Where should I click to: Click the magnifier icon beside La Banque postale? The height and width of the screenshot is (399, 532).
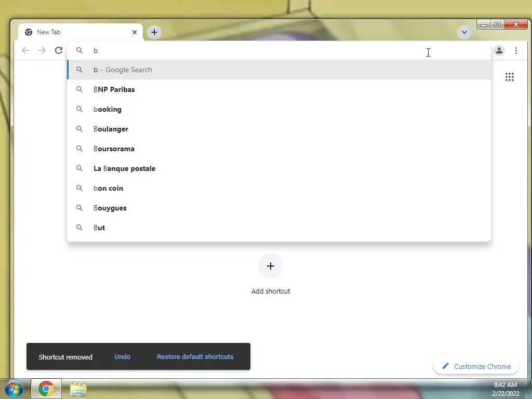pos(79,168)
